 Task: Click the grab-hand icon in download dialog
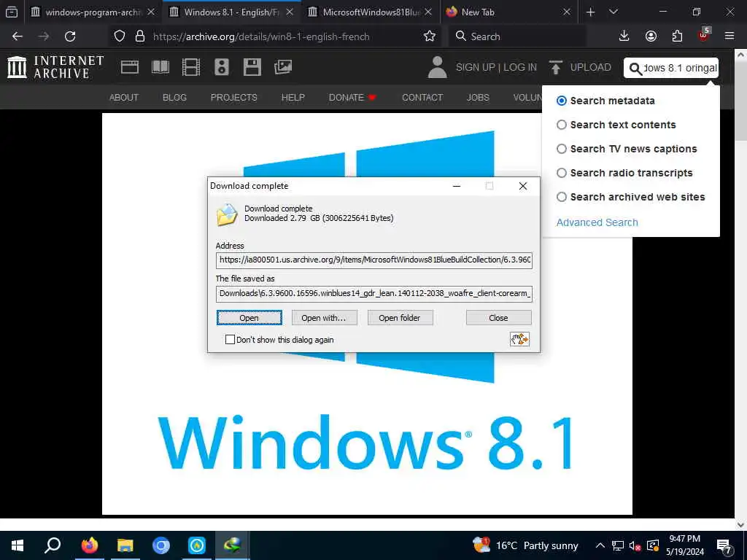click(519, 339)
